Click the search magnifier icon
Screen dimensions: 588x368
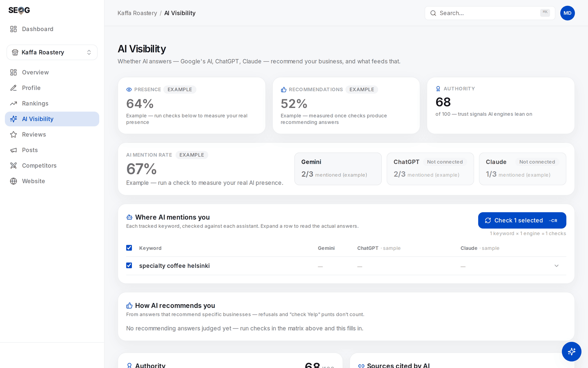click(x=433, y=13)
